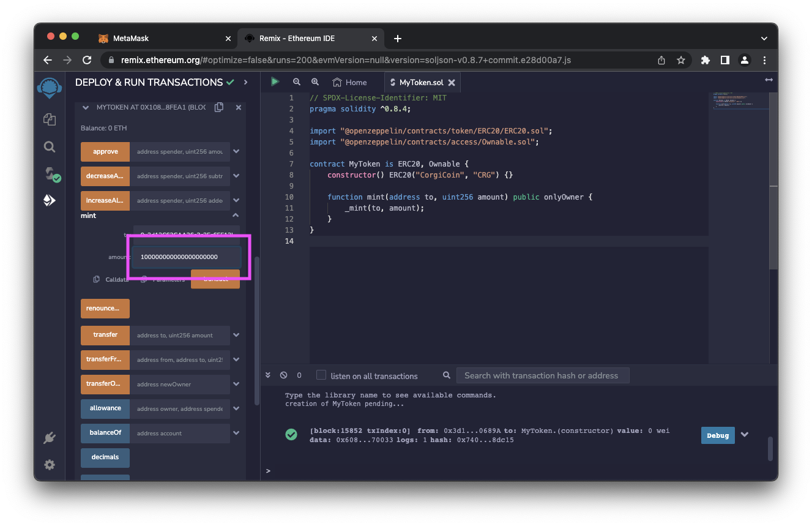Remove the deployed MyToken instance
Screen dimensions: 812x526
239,107
